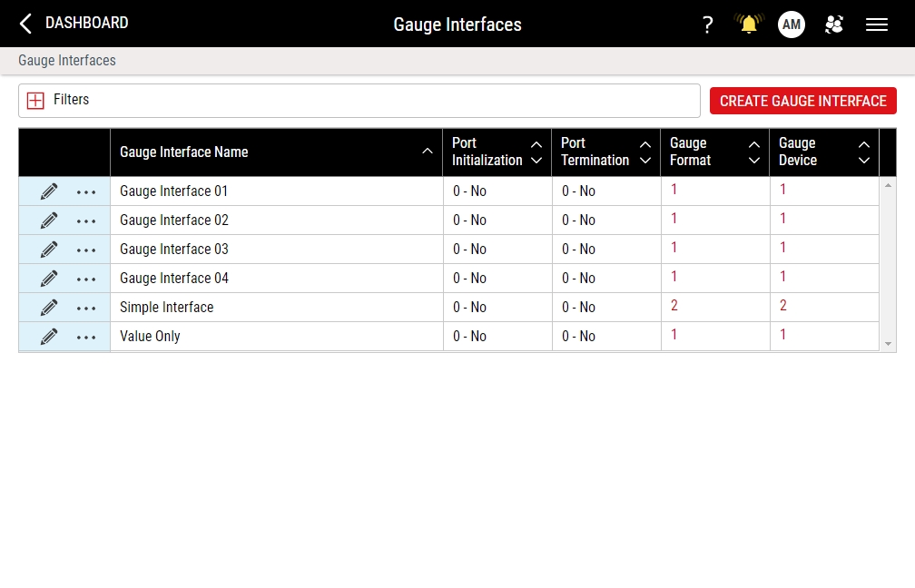Open the DASHBOARD menu item

[86, 23]
